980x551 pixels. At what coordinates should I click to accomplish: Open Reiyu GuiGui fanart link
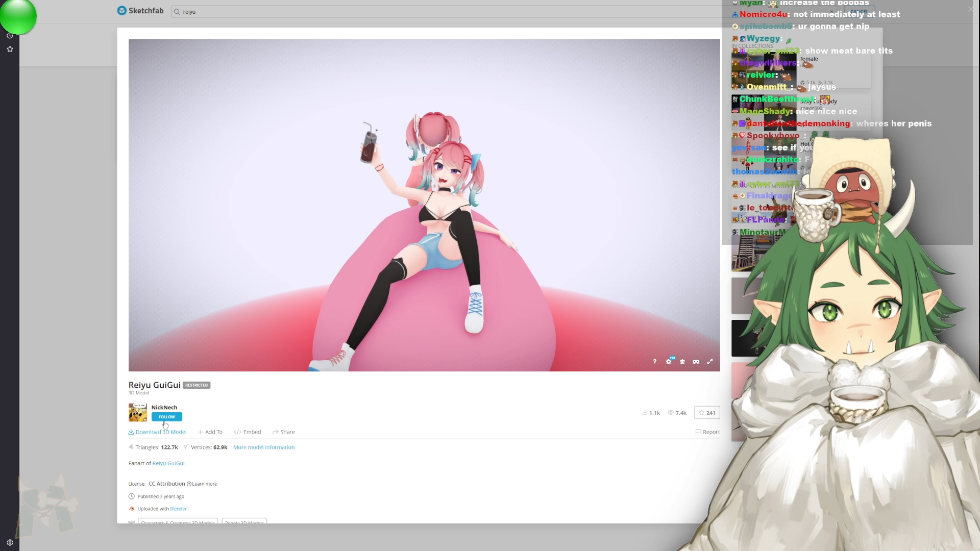(168, 464)
